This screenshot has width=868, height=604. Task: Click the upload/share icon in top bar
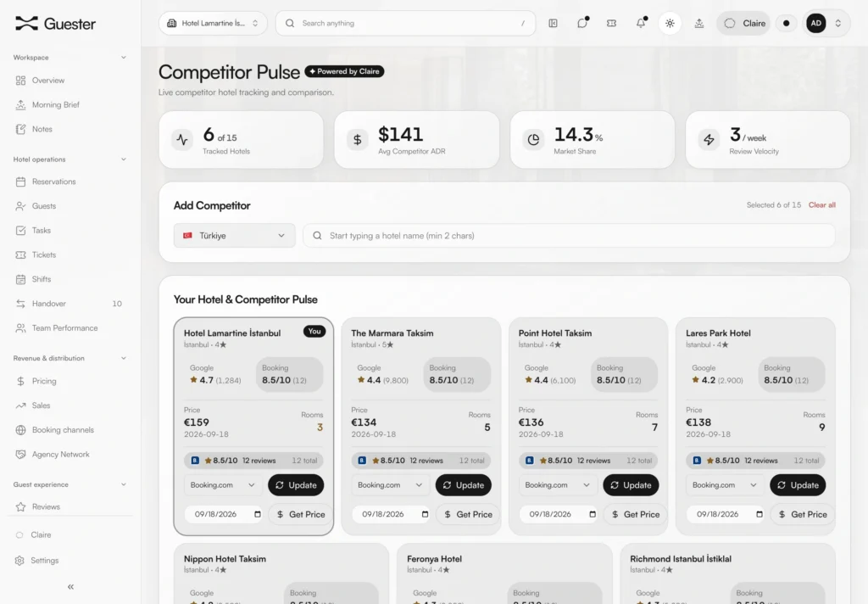tap(699, 23)
